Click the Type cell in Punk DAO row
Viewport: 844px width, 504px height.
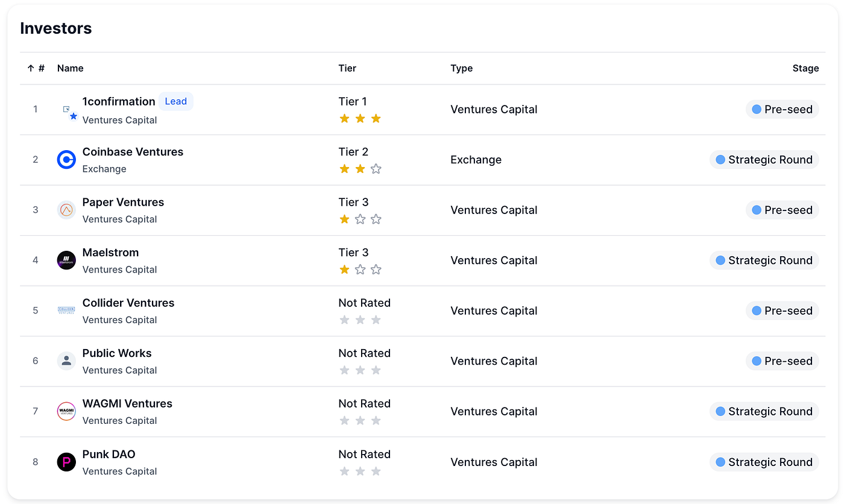pyautogui.click(x=494, y=462)
